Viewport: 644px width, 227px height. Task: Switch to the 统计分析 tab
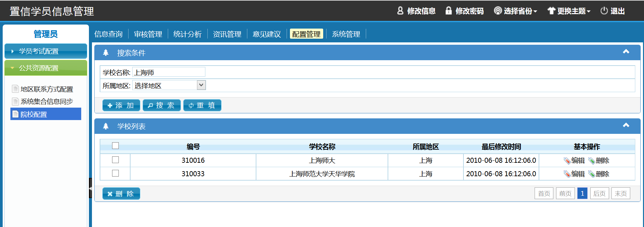click(x=188, y=34)
